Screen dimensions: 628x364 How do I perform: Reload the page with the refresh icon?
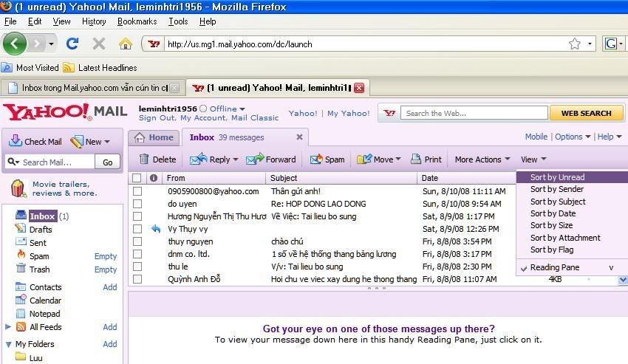(x=72, y=44)
